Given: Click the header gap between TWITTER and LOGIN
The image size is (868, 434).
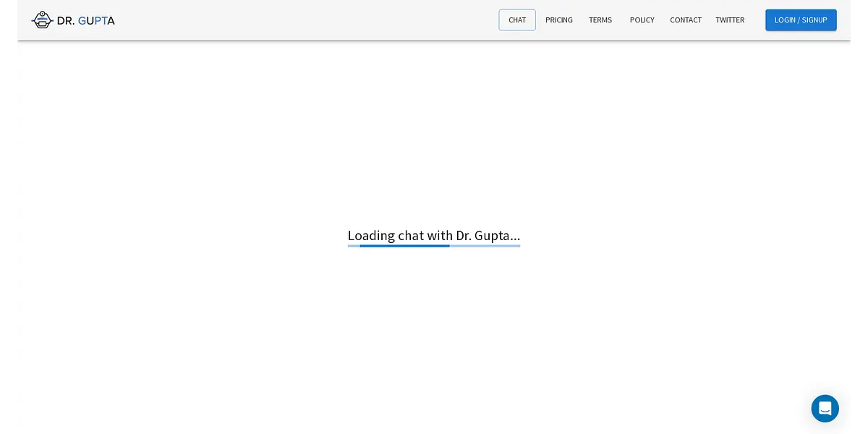Looking at the screenshot, I should (755, 20).
